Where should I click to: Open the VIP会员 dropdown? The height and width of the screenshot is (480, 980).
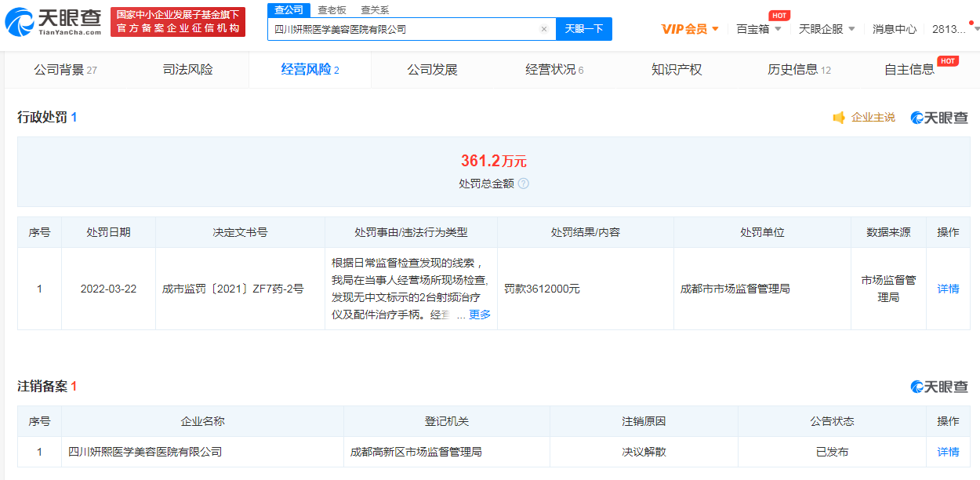coord(687,27)
